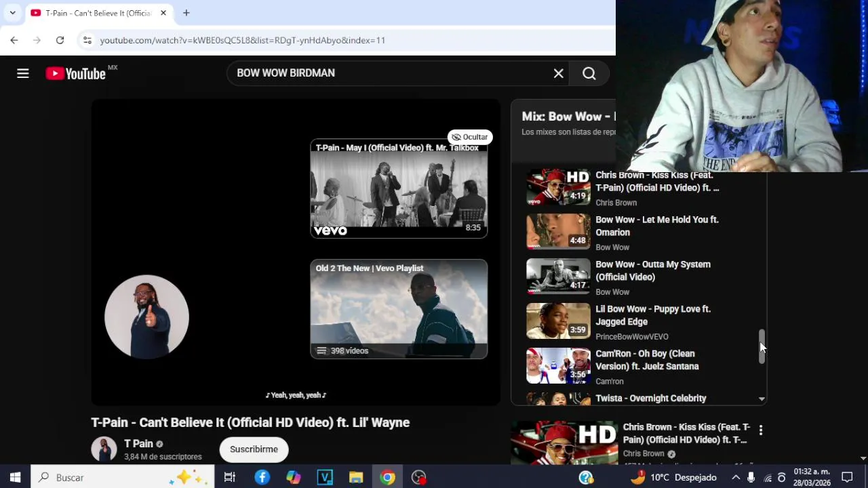Close the T-Pain browser tab
This screenshot has height=488, width=868.
pyautogui.click(x=163, y=13)
